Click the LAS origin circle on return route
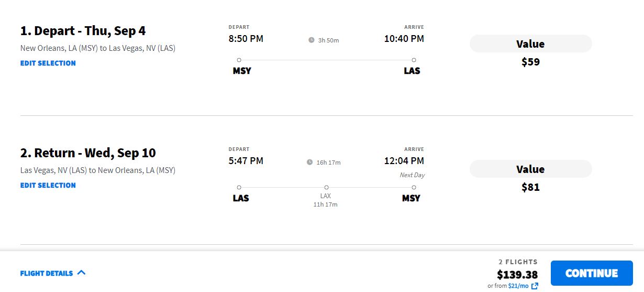Screen dimensions: 644x292 point(239,187)
